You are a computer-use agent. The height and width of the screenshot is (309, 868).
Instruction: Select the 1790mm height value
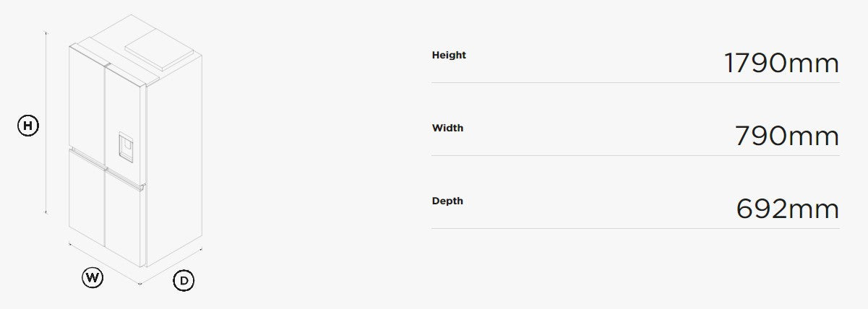[781, 64]
